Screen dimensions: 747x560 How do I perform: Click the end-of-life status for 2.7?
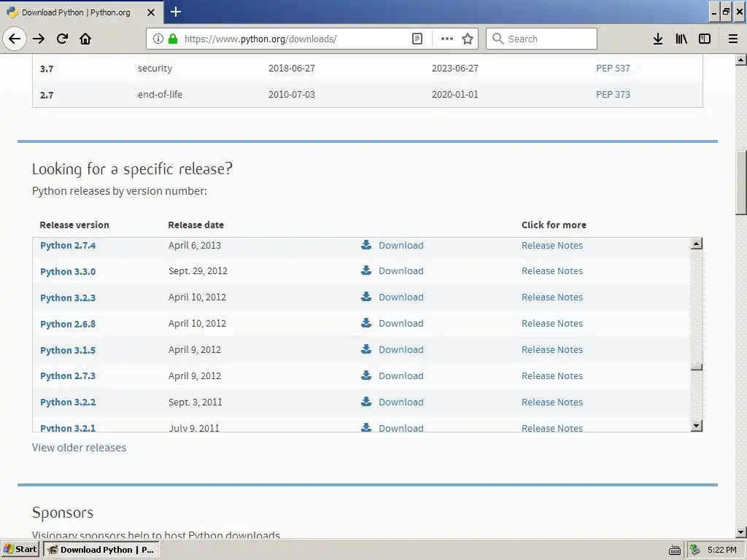pos(160,94)
